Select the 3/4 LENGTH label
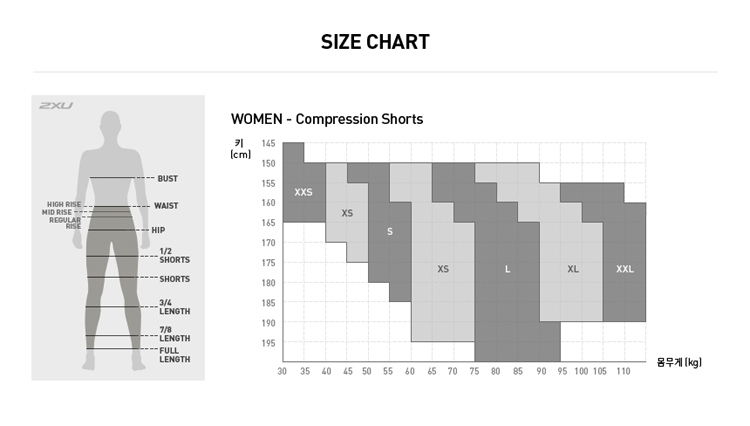750x426 pixels. click(174, 307)
